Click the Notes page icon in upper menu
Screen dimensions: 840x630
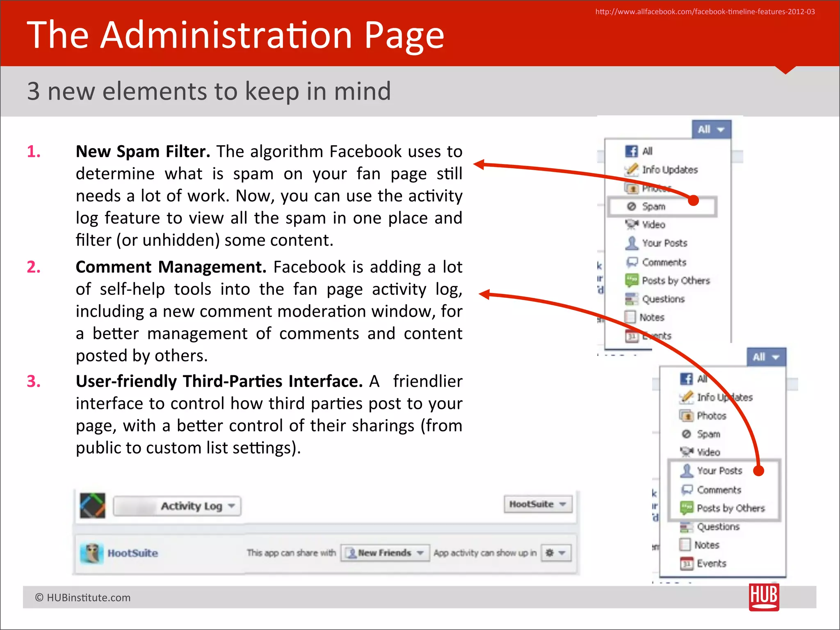(630, 317)
